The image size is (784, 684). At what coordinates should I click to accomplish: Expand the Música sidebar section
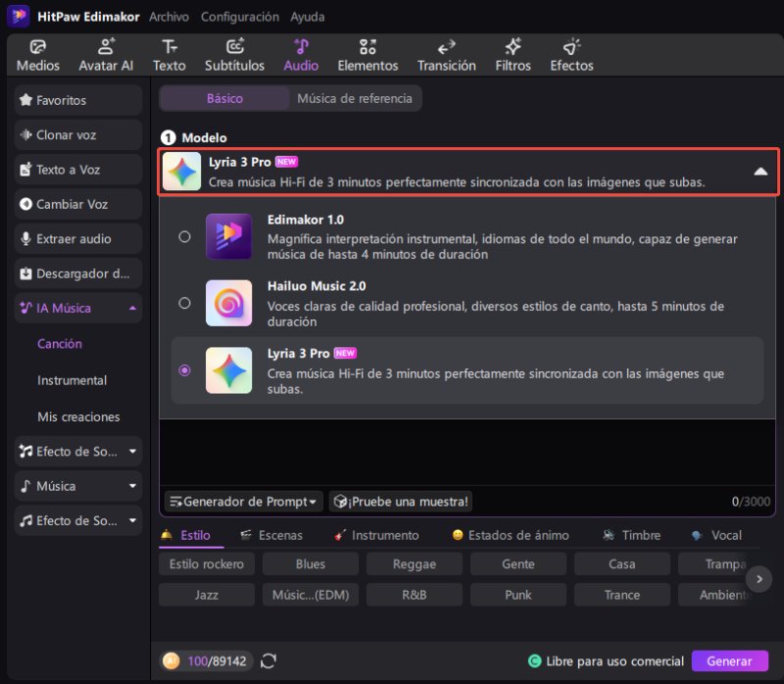pos(132,485)
